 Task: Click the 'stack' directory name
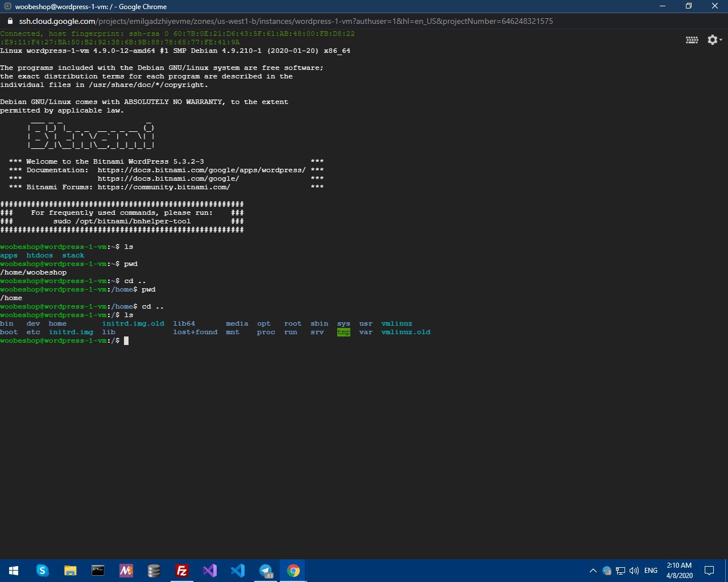coord(73,255)
